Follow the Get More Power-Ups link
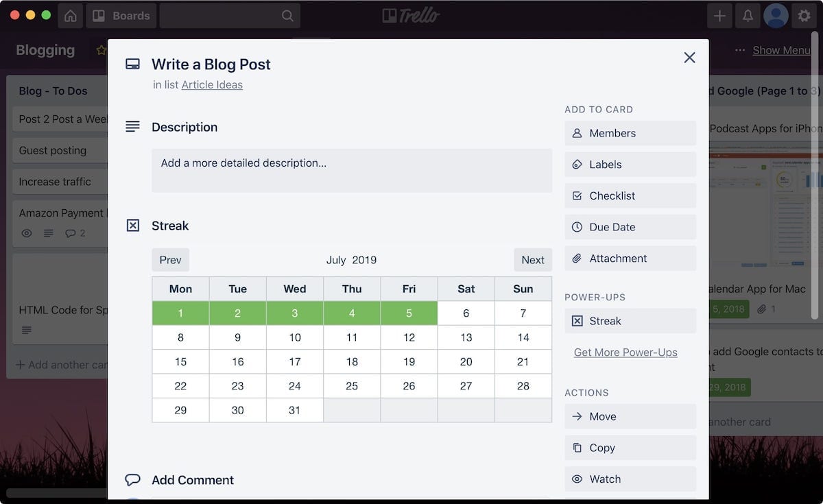The height and width of the screenshot is (504, 823). pos(625,352)
